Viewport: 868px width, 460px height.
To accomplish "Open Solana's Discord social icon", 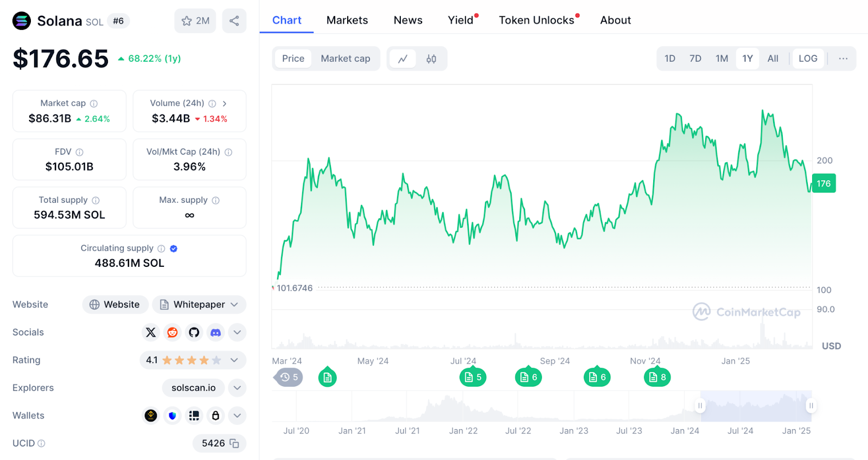I will coord(216,333).
